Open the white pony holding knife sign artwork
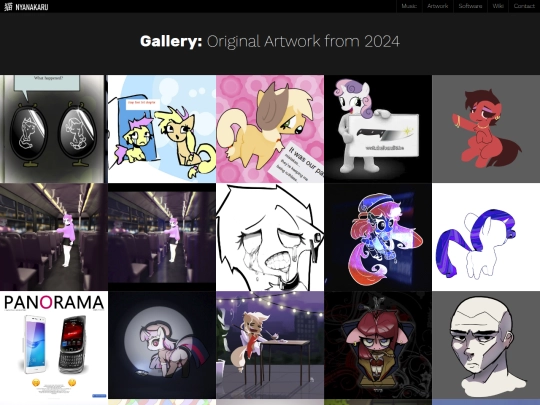540x405 pixels. pyautogui.click(x=378, y=129)
